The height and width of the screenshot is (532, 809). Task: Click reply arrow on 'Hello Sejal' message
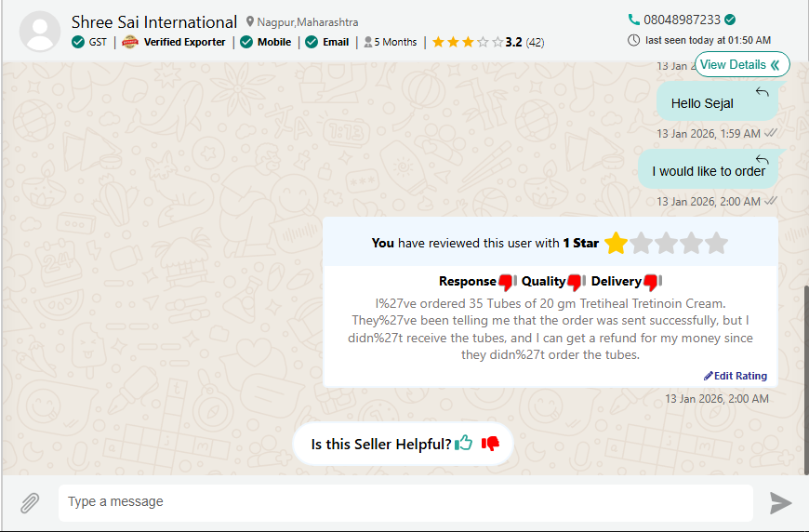tap(762, 91)
